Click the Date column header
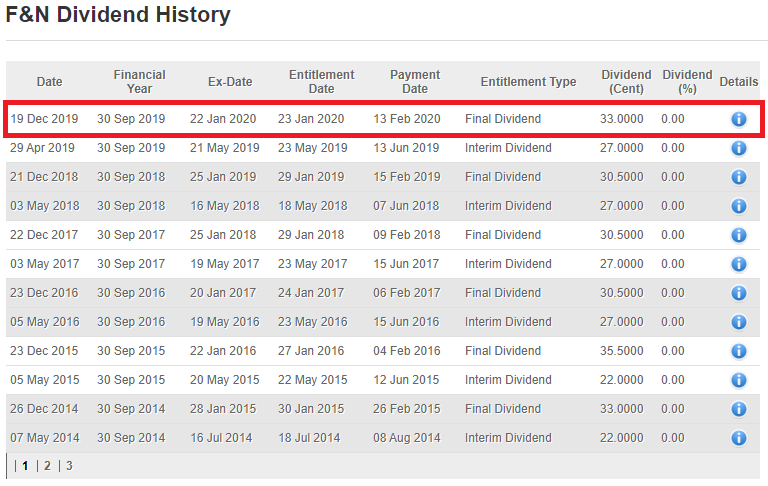Viewport: 768px width, 486px height. [x=49, y=82]
